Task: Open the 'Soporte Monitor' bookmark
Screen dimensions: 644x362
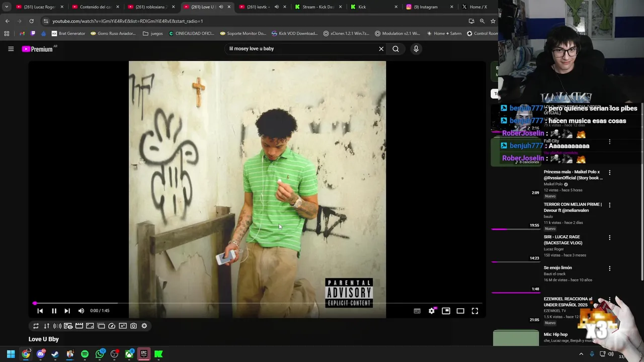Action: [x=243, y=34]
